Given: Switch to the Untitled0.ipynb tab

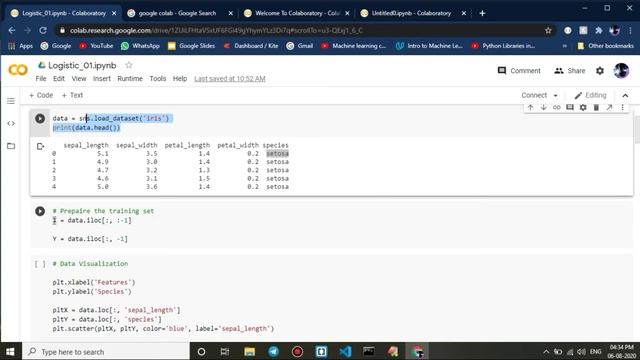Looking at the screenshot, I should (411, 13).
